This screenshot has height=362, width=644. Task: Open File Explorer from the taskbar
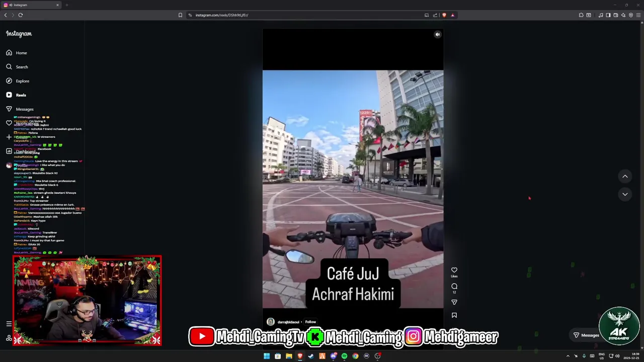click(289, 356)
